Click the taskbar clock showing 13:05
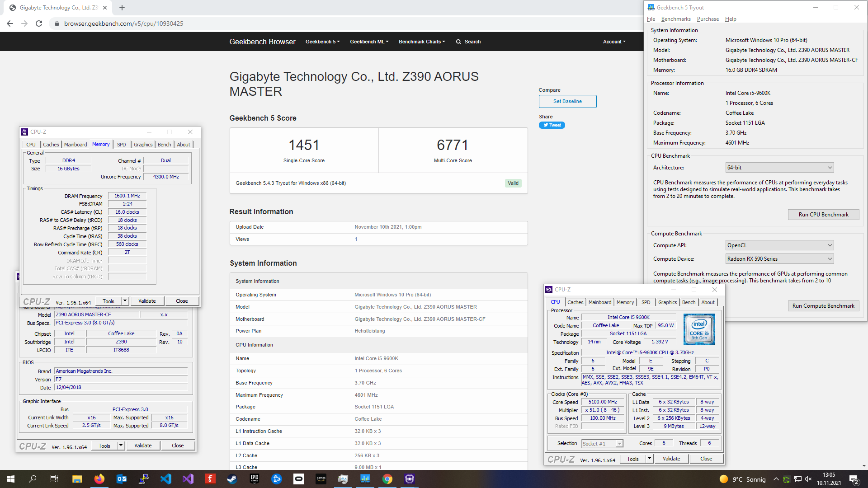868x488 pixels. 829,479
